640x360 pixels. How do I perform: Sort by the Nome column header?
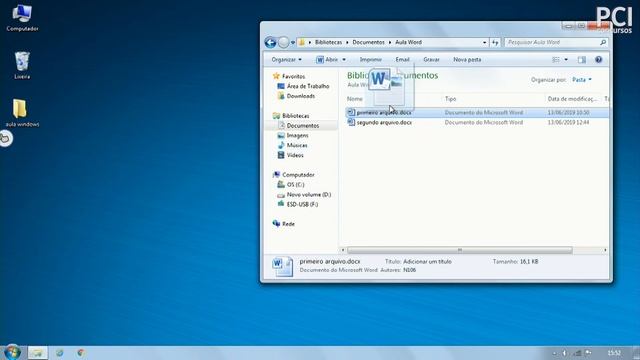click(354, 99)
